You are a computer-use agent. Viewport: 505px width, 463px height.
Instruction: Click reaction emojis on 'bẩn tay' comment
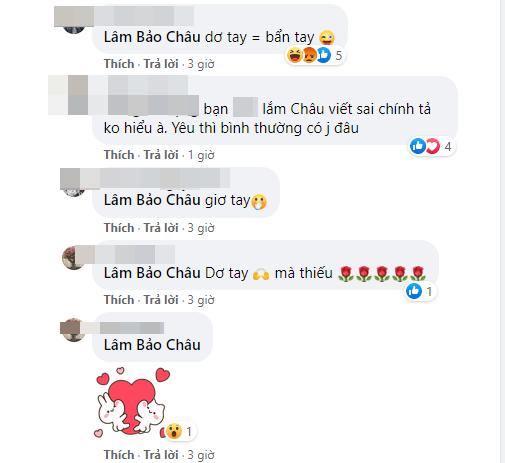(315, 55)
